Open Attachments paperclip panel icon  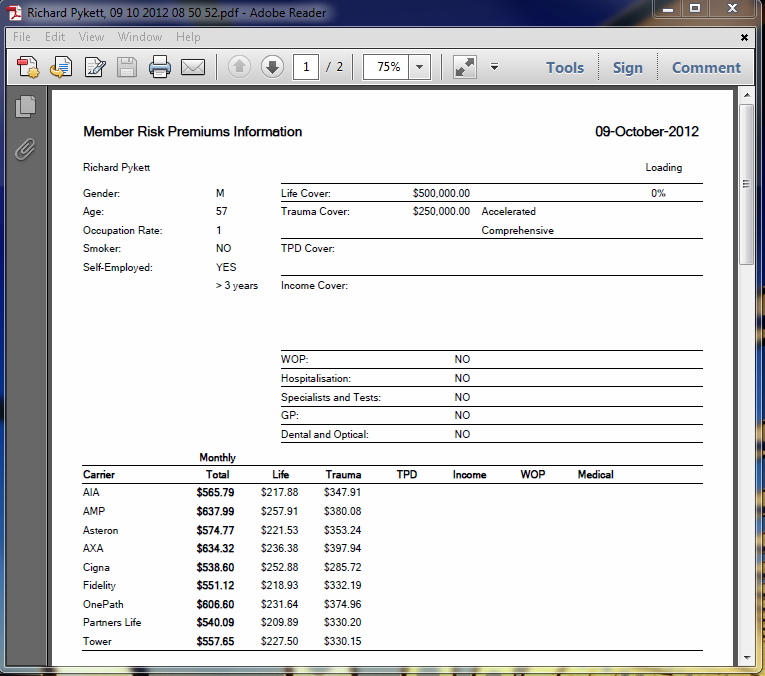pos(25,149)
